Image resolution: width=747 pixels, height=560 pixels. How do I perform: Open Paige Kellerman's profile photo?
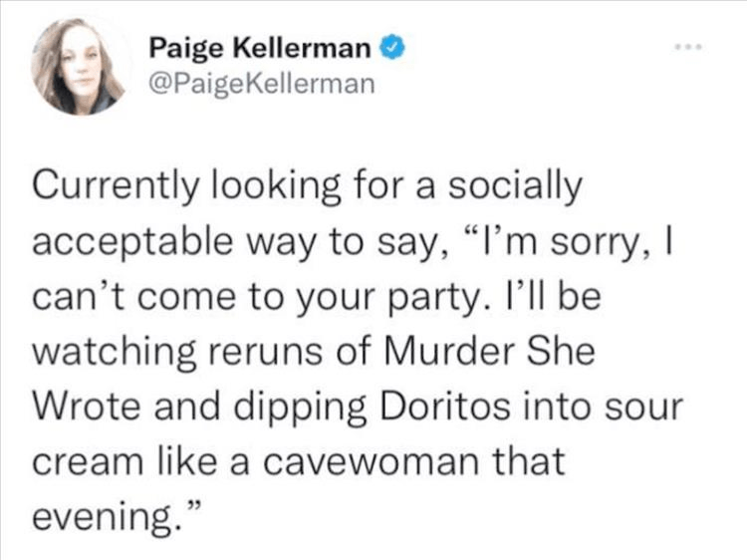coord(78,67)
